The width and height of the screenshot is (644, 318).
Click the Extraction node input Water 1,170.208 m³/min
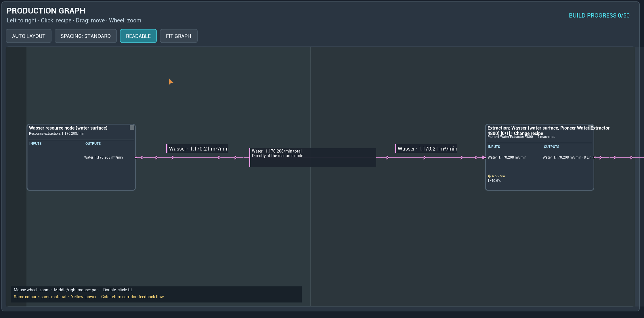coord(507,157)
